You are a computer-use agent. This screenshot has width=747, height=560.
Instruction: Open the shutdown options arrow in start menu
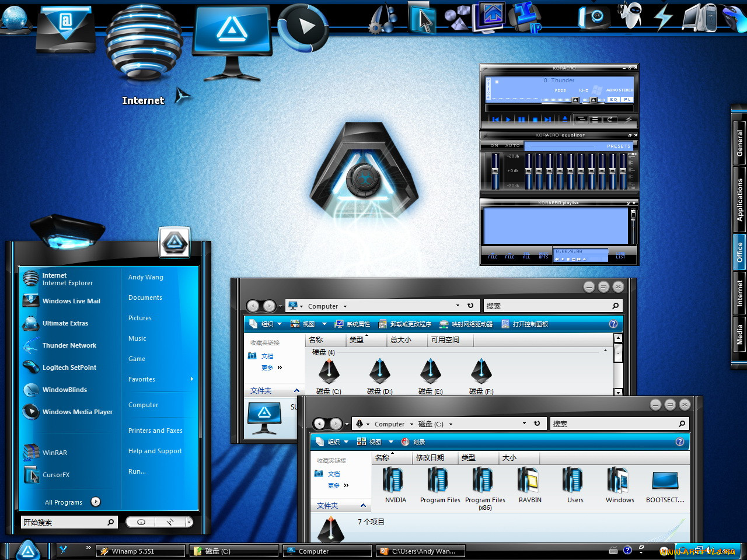(189, 522)
